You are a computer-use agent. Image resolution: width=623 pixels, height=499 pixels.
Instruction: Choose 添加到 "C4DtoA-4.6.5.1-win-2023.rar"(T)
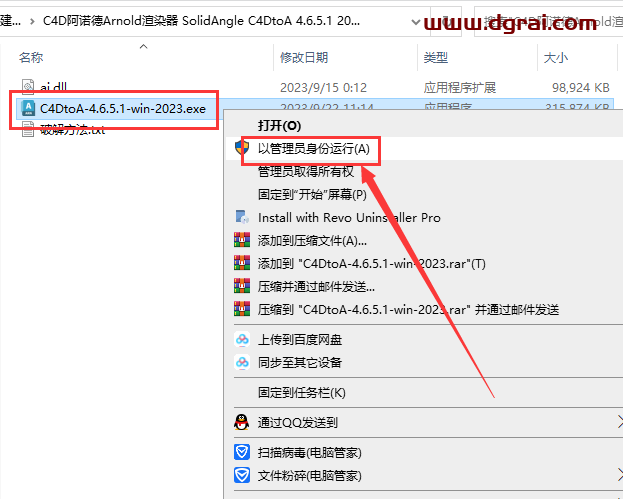[x=371, y=264]
